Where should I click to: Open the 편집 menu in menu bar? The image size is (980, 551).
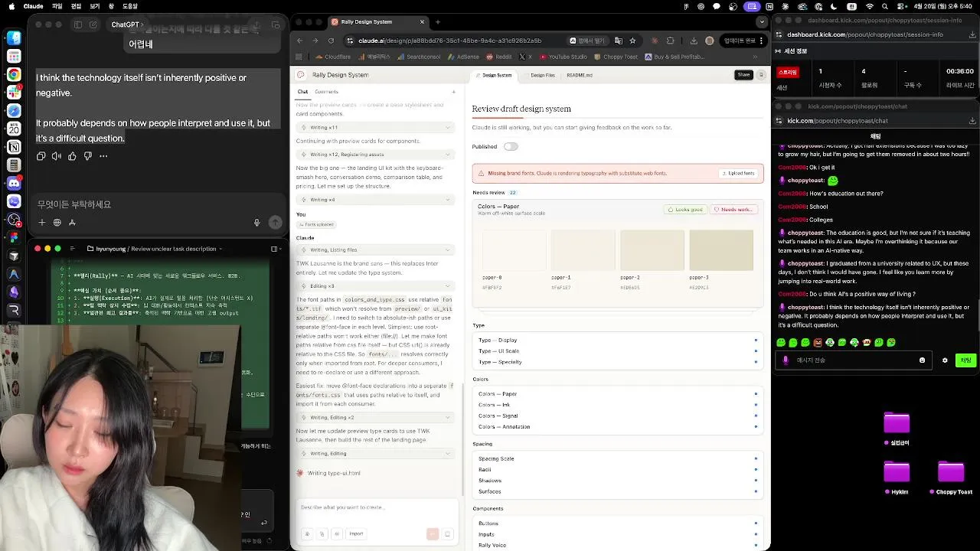tap(77, 6)
